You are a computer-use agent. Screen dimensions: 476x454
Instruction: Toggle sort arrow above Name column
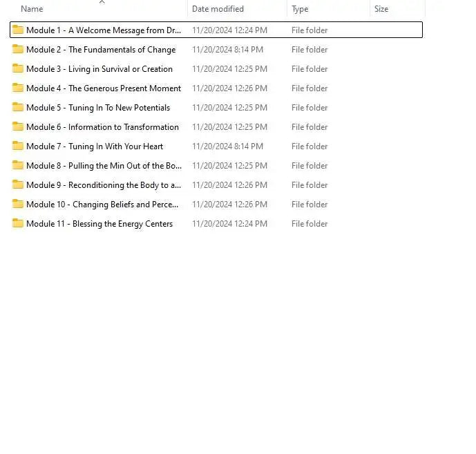[102, 2]
